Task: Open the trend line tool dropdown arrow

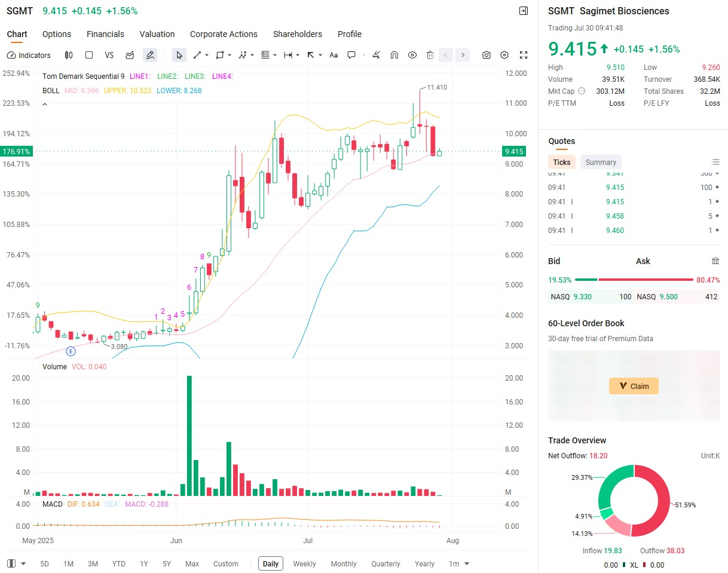Action: (x=207, y=55)
